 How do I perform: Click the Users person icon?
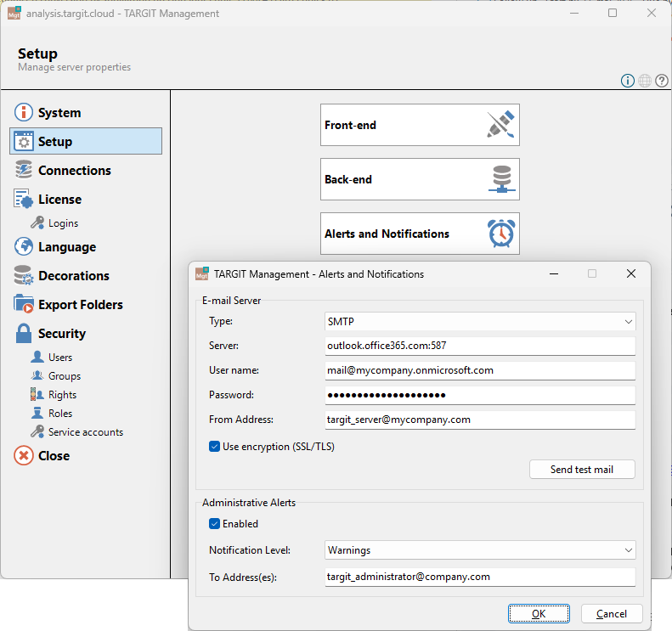pos(37,357)
